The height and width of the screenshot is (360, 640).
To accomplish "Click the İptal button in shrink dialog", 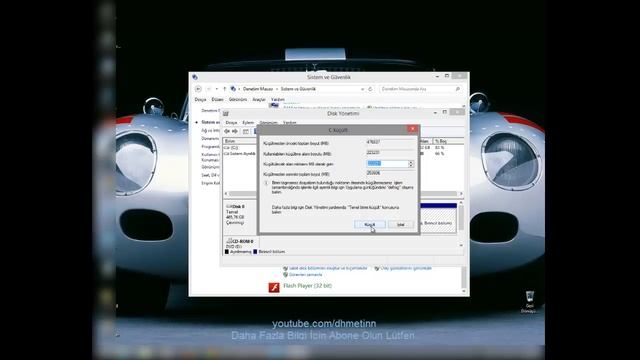I will coord(401,224).
